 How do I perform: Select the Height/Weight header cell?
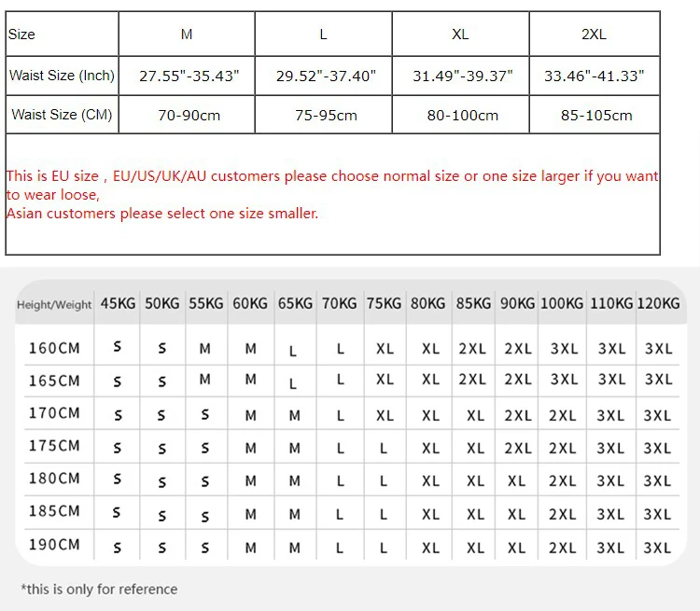point(54,305)
